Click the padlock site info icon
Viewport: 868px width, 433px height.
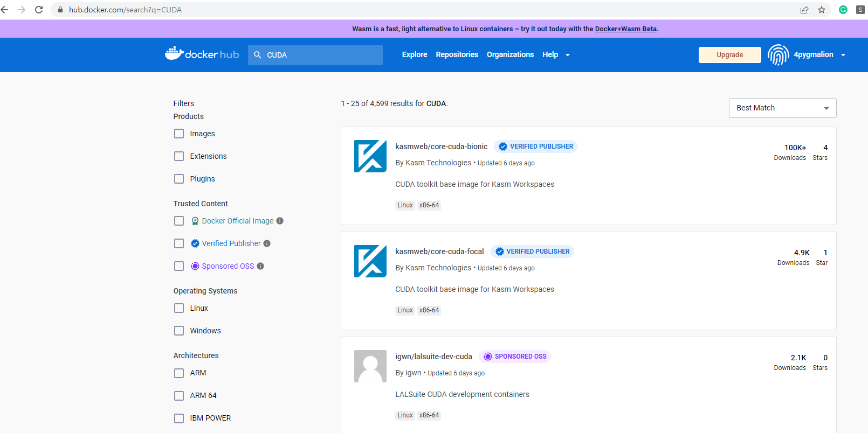click(x=60, y=10)
